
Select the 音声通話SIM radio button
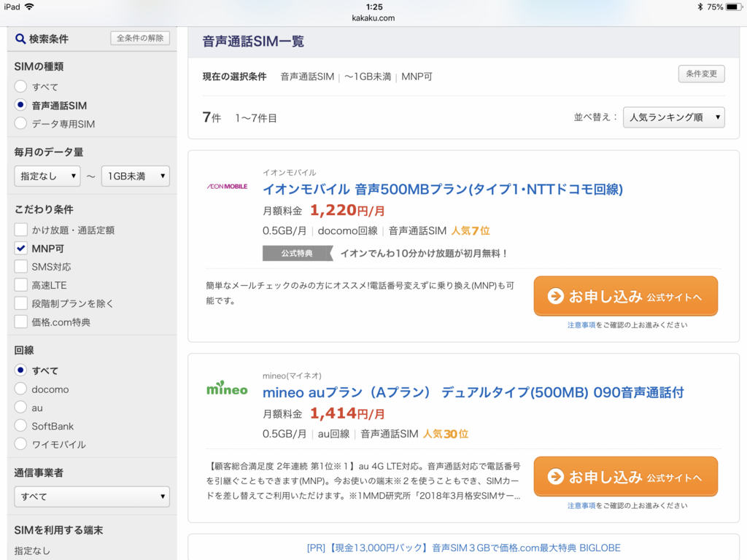point(20,105)
